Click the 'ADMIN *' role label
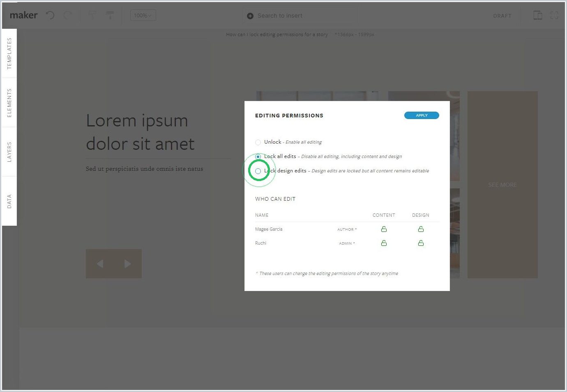Image resolution: width=567 pixels, height=392 pixels. pyautogui.click(x=347, y=243)
